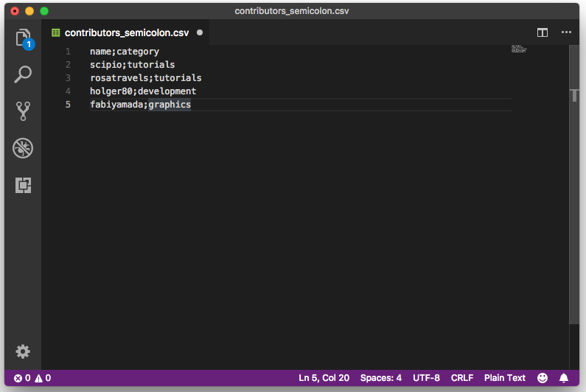Open the feedback smiley icon
The width and height of the screenshot is (586, 392).
(543, 378)
